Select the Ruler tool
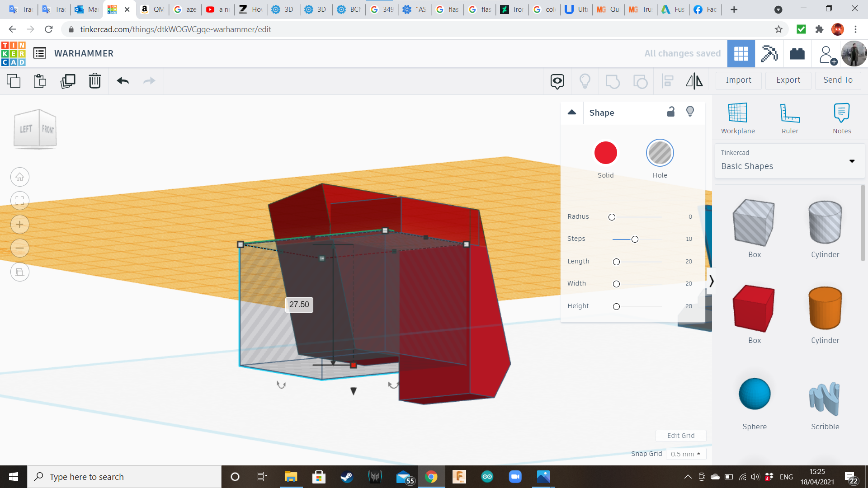Screen dimensions: 868x488 [790, 118]
